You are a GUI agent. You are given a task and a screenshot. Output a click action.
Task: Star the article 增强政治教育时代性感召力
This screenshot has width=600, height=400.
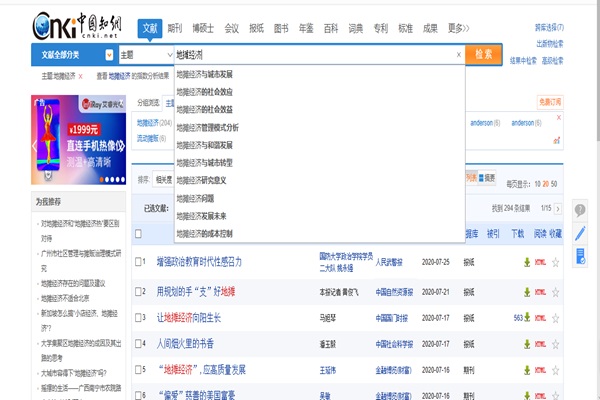[555, 262]
